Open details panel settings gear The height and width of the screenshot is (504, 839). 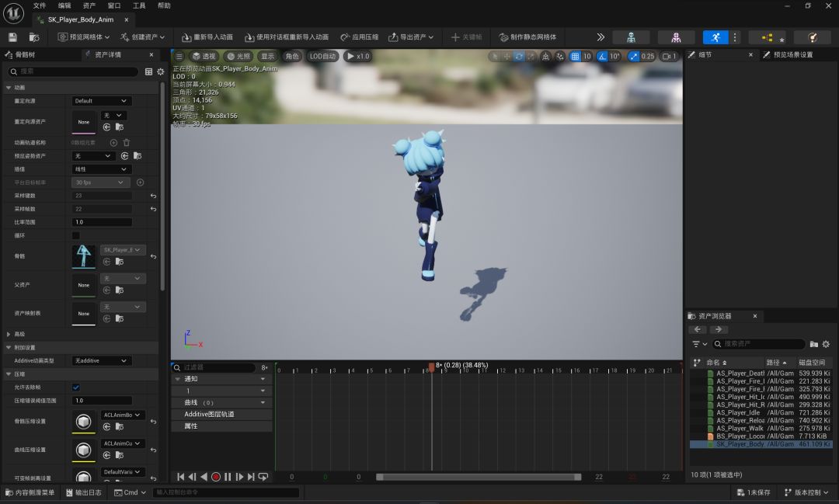click(x=161, y=71)
